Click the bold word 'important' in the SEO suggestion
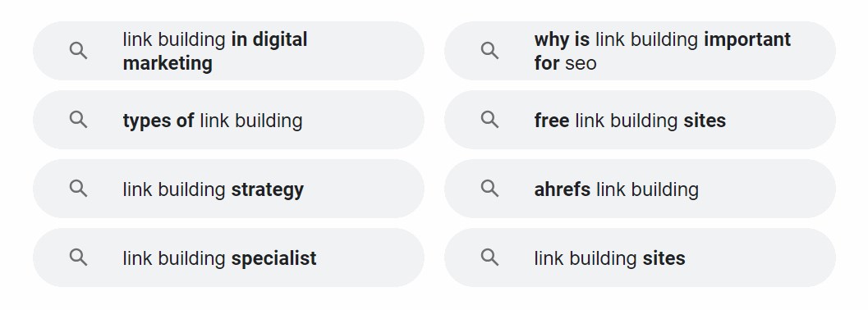This screenshot has width=868, height=310. [x=747, y=40]
